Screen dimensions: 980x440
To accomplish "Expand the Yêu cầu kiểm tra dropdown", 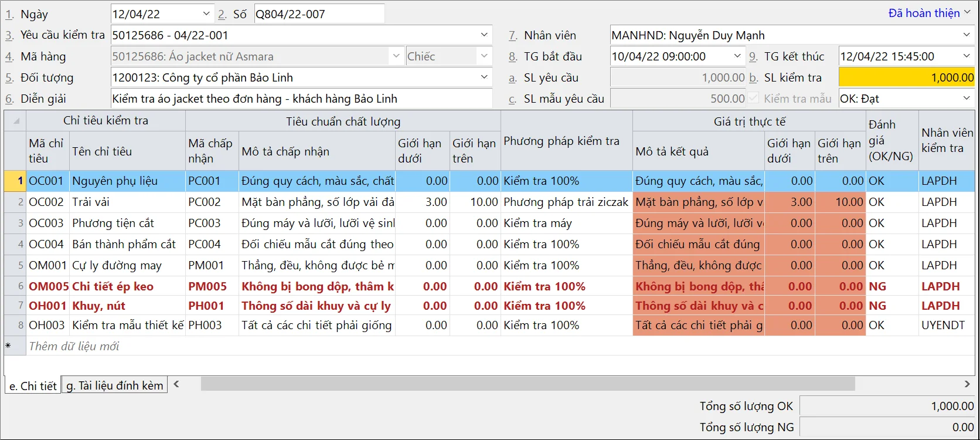I will pyautogui.click(x=484, y=35).
